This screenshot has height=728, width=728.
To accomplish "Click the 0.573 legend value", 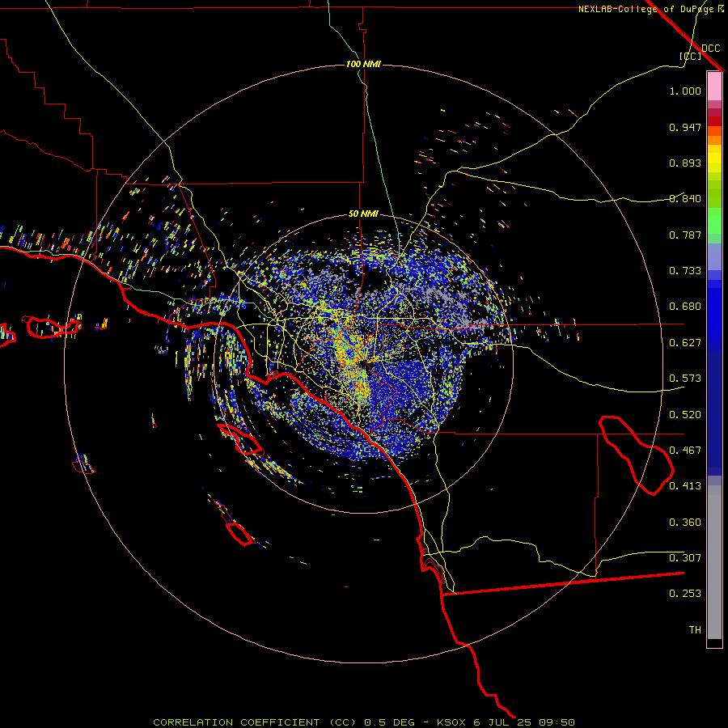I will [x=685, y=379].
